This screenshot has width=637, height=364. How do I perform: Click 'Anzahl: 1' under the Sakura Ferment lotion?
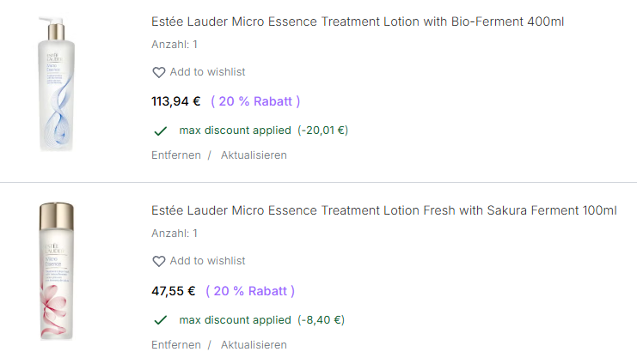click(175, 233)
